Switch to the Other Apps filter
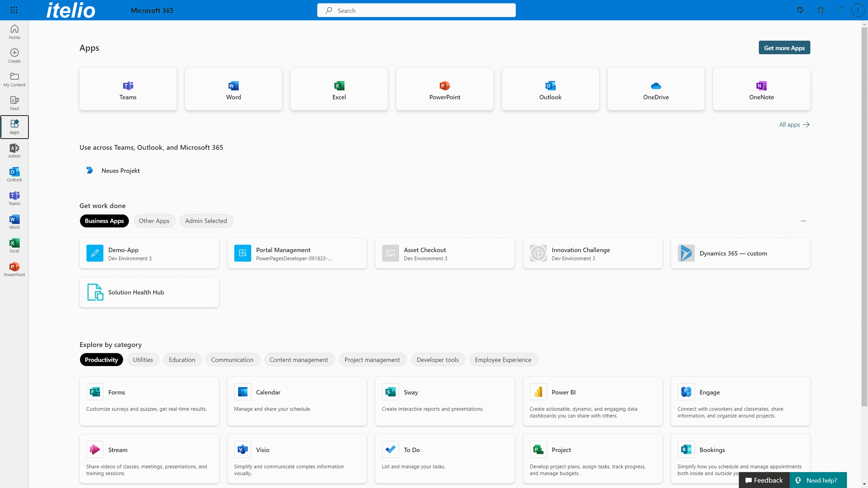 (154, 221)
